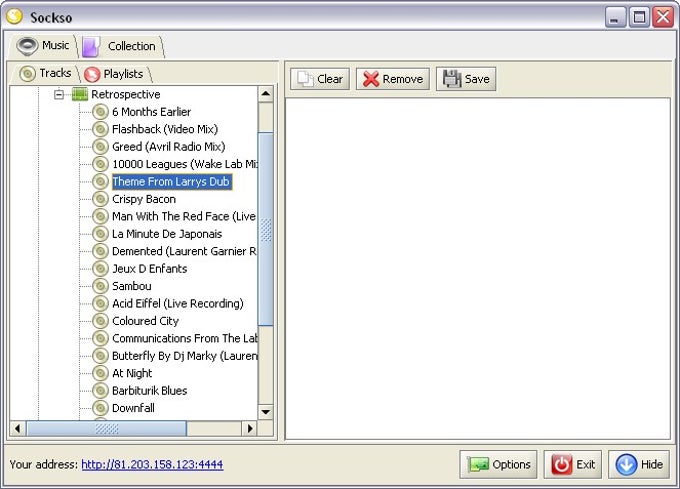Select highlighted Theme From Larrys Dub
This screenshot has height=489, width=680.
click(x=171, y=182)
